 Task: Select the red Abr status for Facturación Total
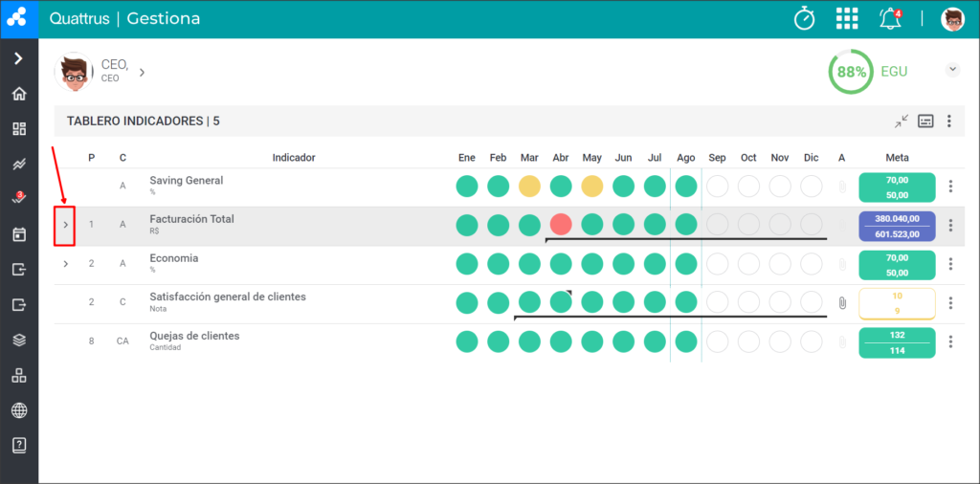coord(561,225)
